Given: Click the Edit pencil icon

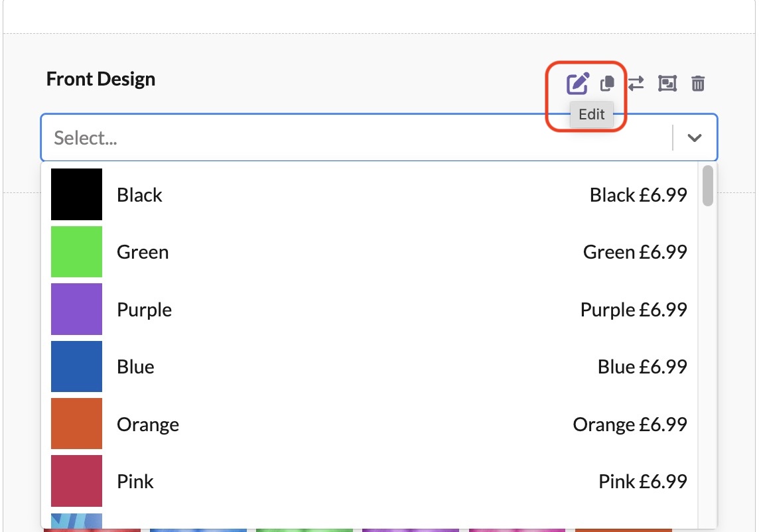Looking at the screenshot, I should click(577, 84).
